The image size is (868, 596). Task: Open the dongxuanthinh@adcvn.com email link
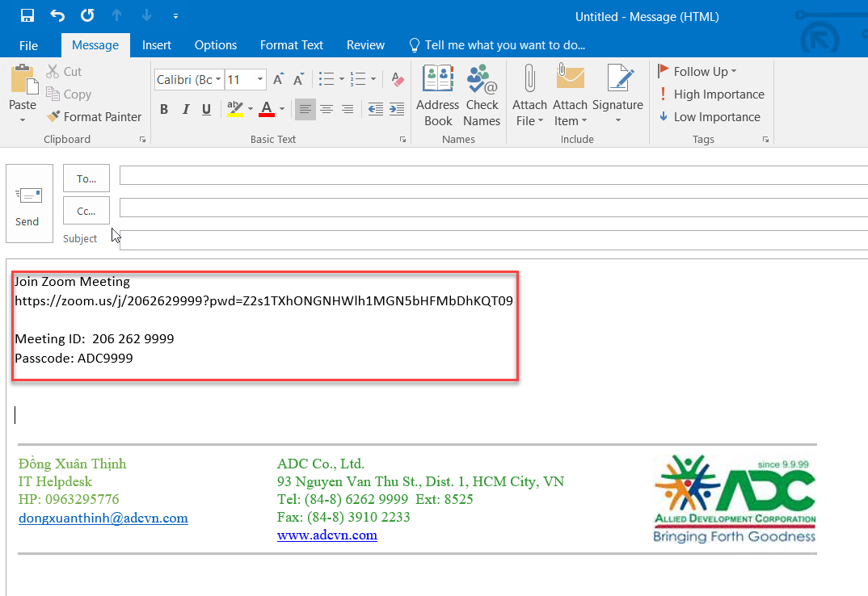pos(103,518)
